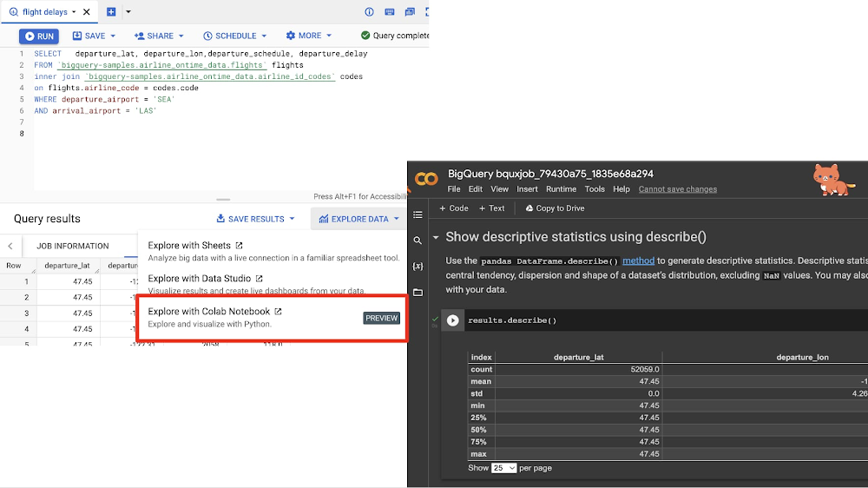Collapse the Show descriptive statistics section
Image resolution: width=868 pixels, height=488 pixels.
pyautogui.click(x=436, y=237)
